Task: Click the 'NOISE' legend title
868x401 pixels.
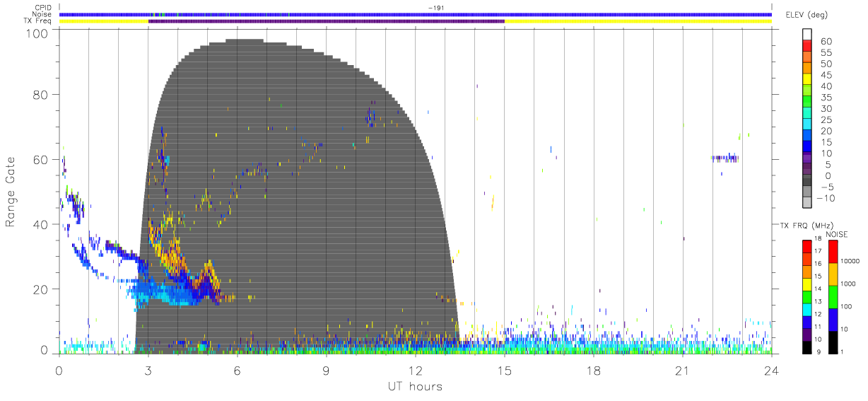Action: [x=836, y=234]
